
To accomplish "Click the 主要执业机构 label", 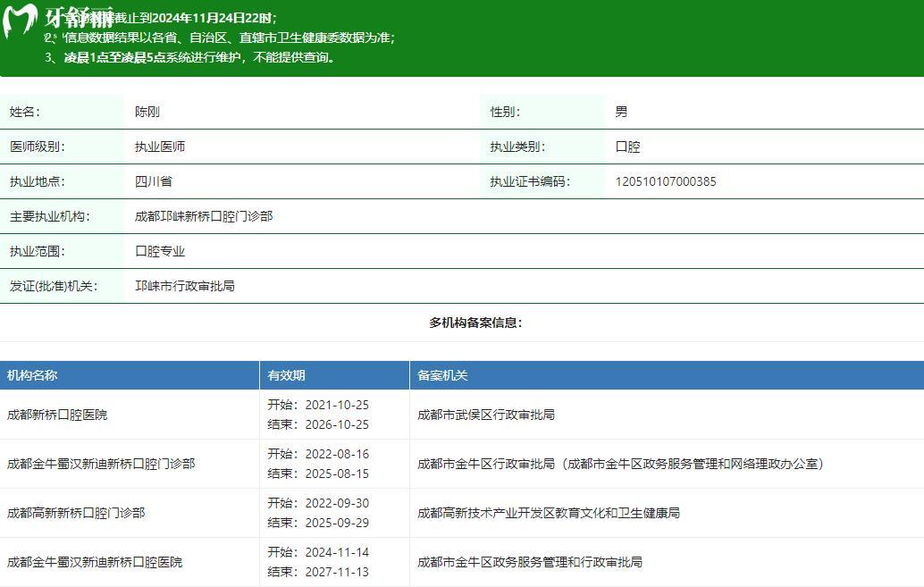I will pyautogui.click(x=49, y=215).
